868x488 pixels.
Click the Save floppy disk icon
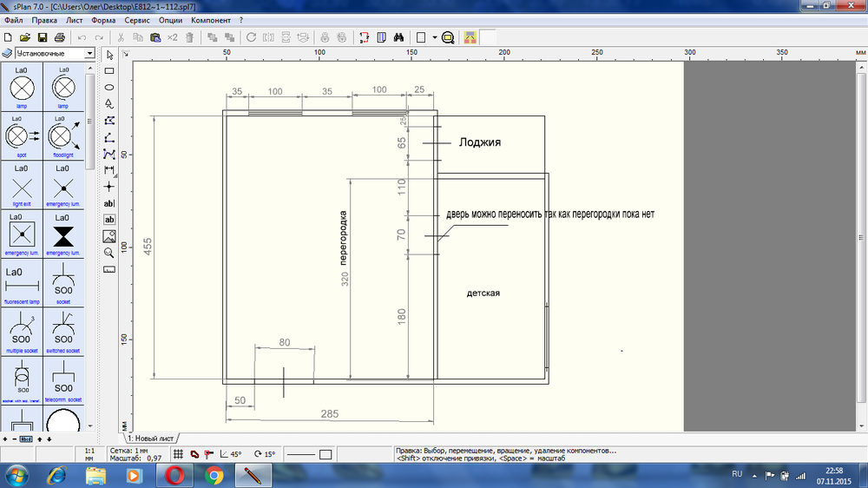43,37
